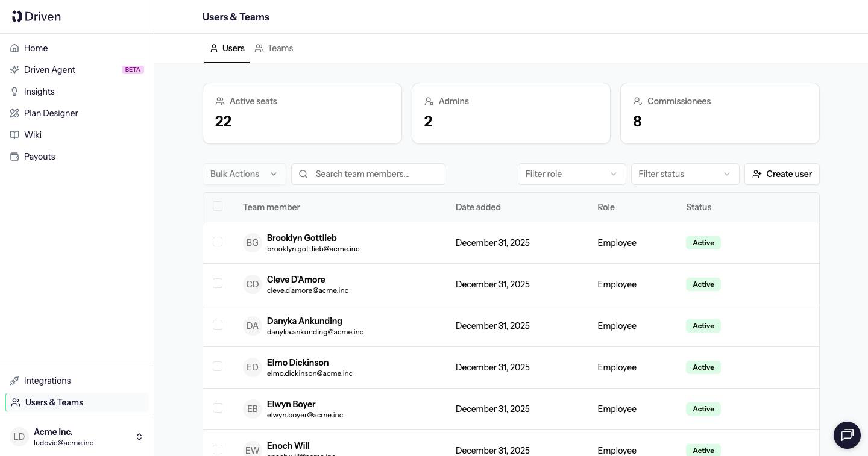The height and width of the screenshot is (456, 868).
Task: Click the Home house icon in sidebar
Action: 14,48
